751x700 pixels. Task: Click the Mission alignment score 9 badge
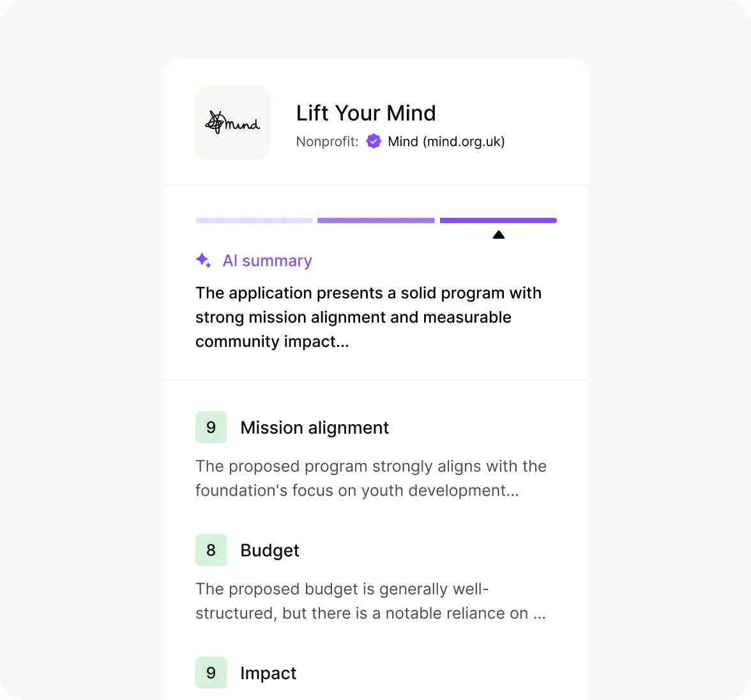click(x=211, y=427)
